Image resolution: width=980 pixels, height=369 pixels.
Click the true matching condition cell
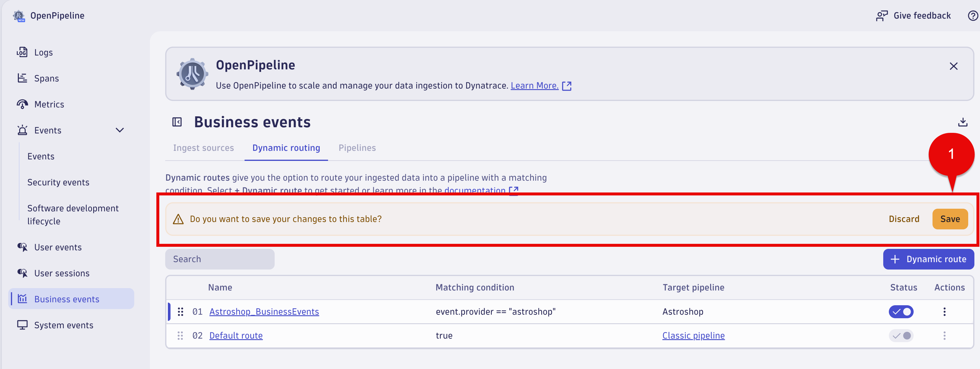click(444, 335)
